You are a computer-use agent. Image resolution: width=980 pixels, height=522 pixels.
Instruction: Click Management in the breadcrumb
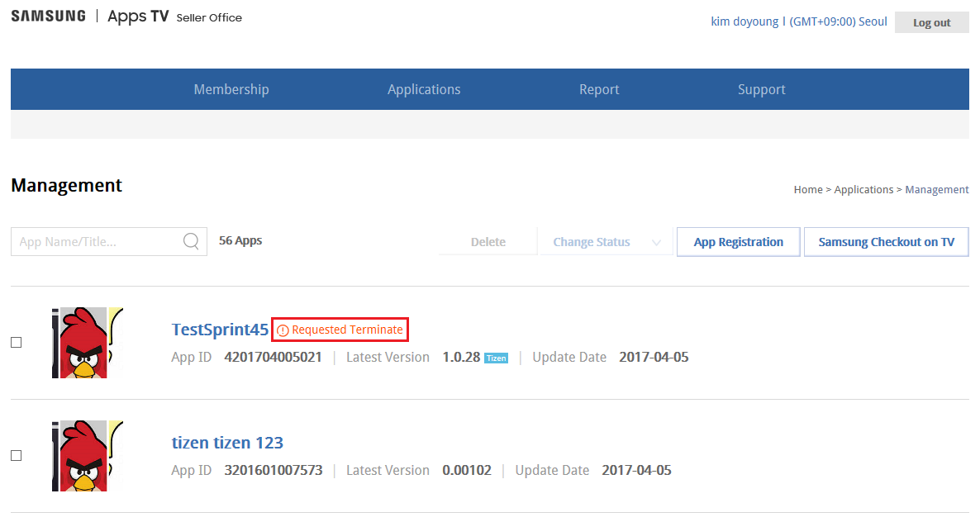[x=937, y=189]
